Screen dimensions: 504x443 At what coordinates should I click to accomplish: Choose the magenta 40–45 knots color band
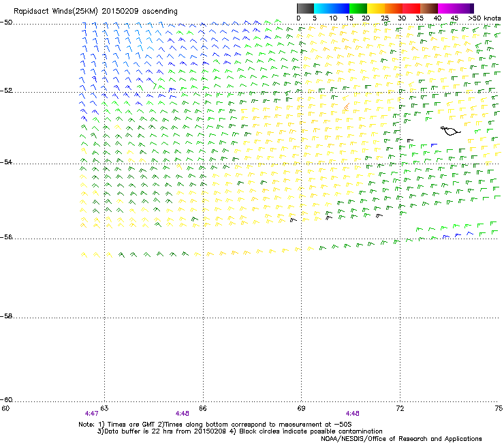point(447,8)
